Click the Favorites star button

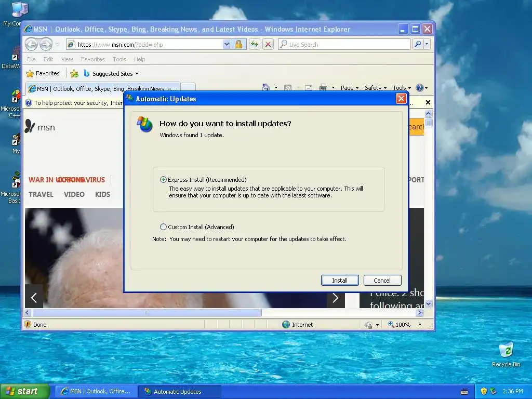pyautogui.click(x=43, y=73)
